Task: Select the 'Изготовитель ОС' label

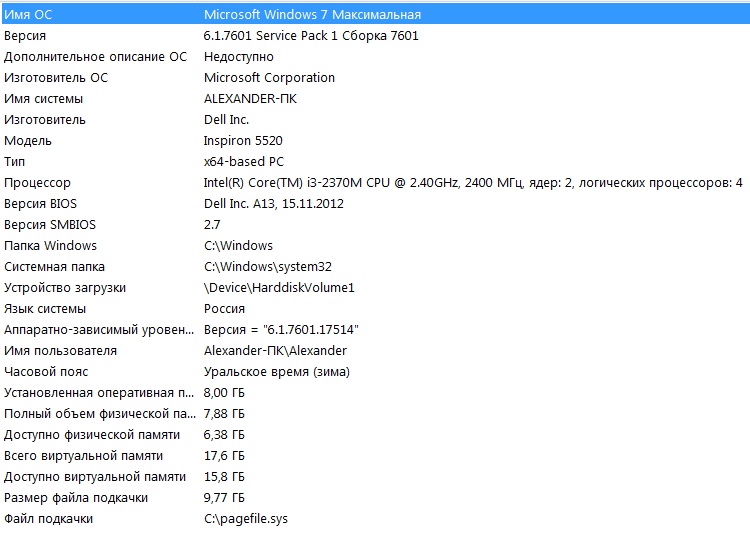Action: tap(56, 78)
